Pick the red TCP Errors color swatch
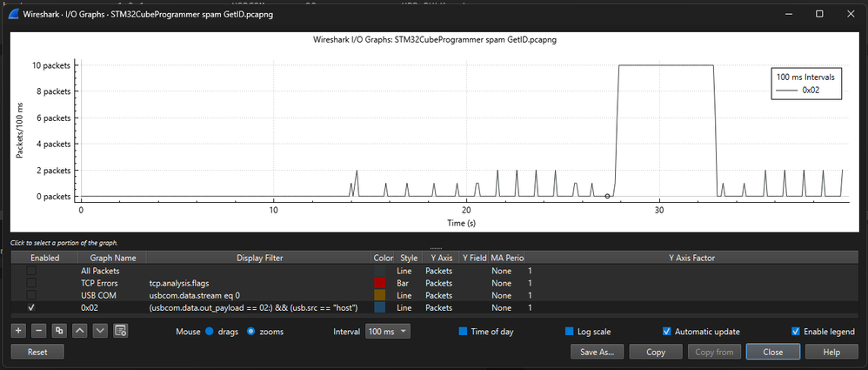 coord(380,283)
